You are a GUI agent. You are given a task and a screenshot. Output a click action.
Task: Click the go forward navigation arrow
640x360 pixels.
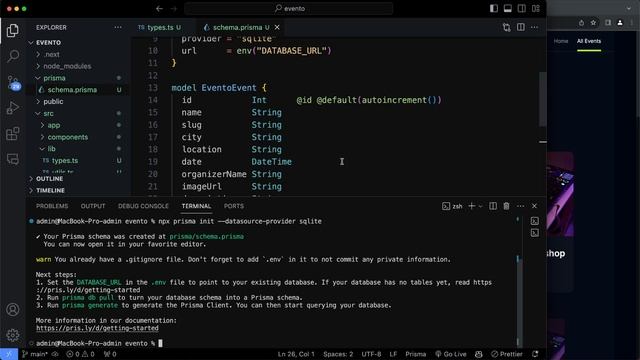pyautogui.click(x=174, y=8)
